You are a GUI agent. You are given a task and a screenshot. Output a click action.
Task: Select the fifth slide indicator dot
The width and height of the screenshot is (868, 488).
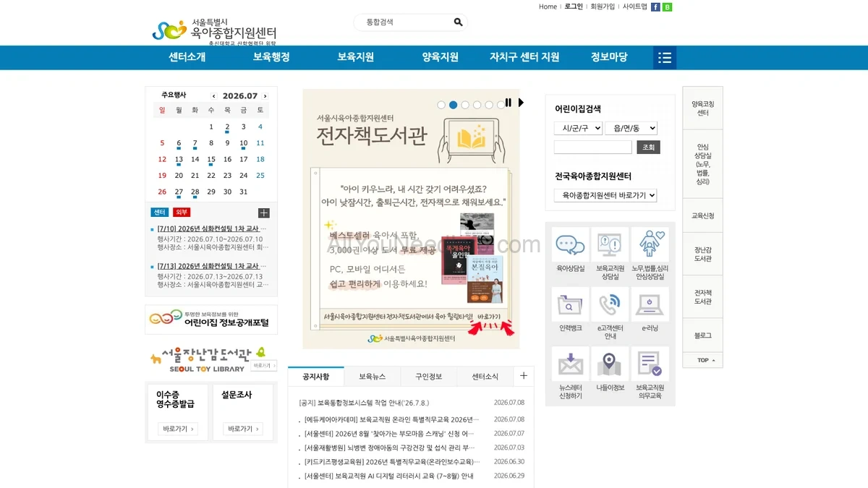[489, 105]
